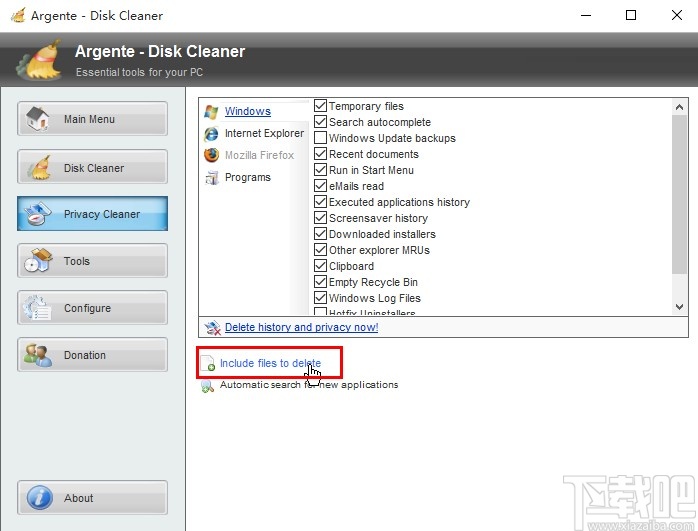The width and height of the screenshot is (698, 531).
Task: Click the eraser icon beside Delete history link
Action: point(212,328)
